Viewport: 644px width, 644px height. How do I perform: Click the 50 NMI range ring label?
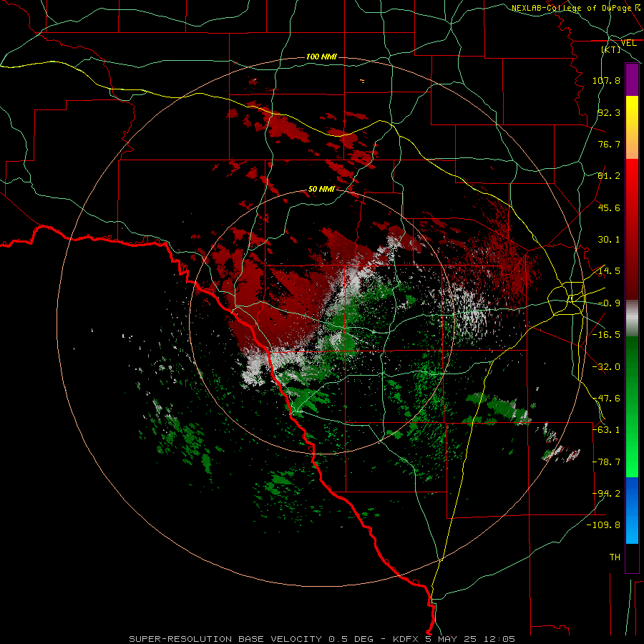(x=321, y=189)
